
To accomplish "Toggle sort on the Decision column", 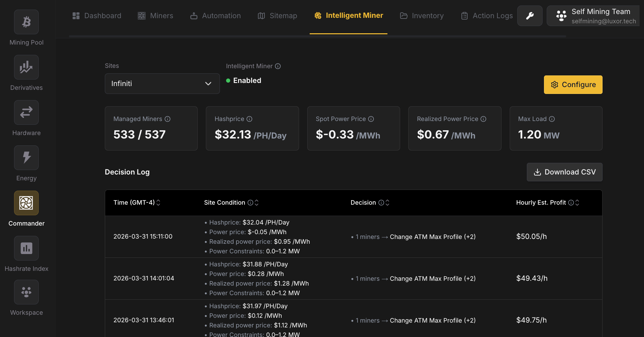I will click(x=387, y=203).
